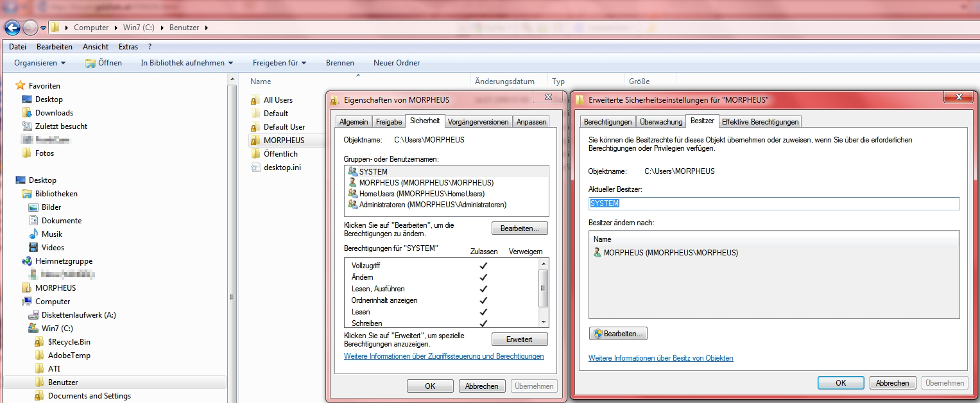980x403 pixels.
Task: Open link about Besitz von Objekten
Action: tap(660, 358)
